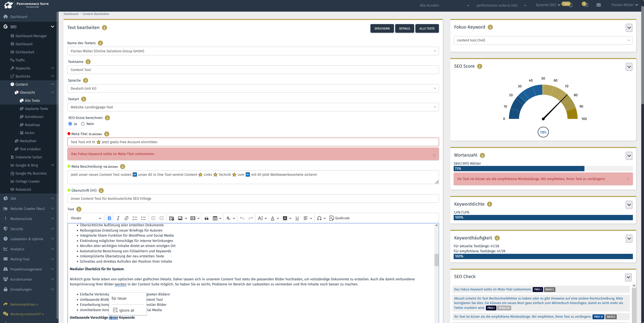The image size is (644, 323).
Task: Click the SPEICHERN button
Action: pos(382,29)
